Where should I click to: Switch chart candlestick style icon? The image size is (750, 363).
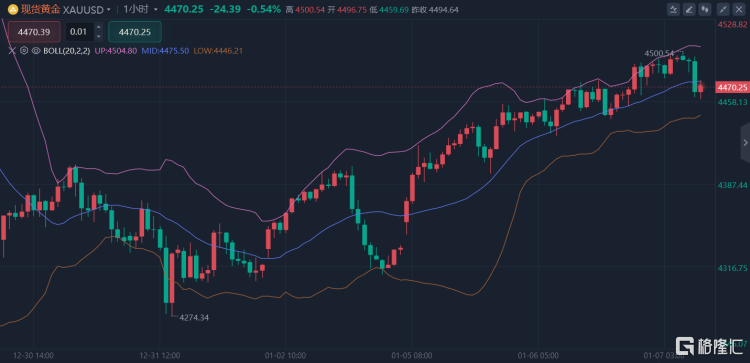pyautogui.click(x=705, y=9)
